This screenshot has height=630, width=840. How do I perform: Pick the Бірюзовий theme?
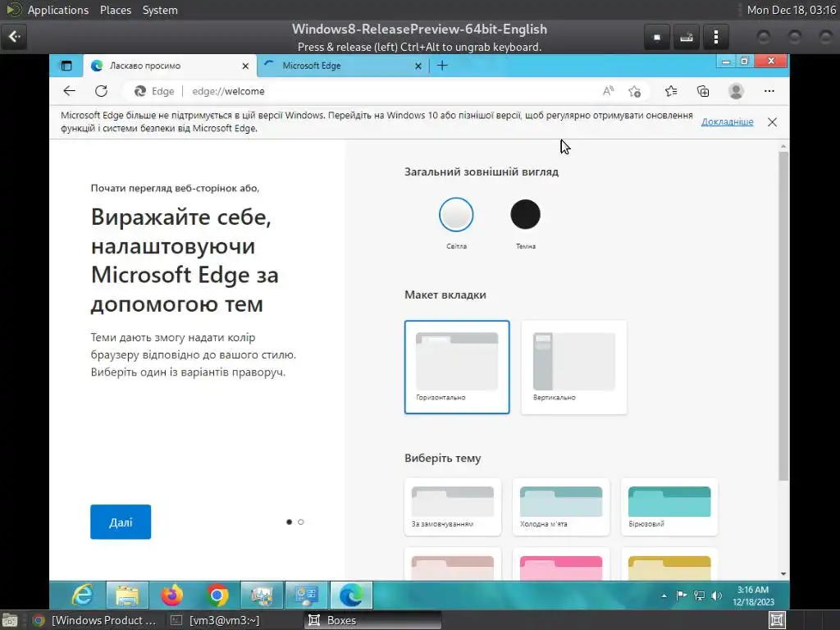click(x=669, y=507)
